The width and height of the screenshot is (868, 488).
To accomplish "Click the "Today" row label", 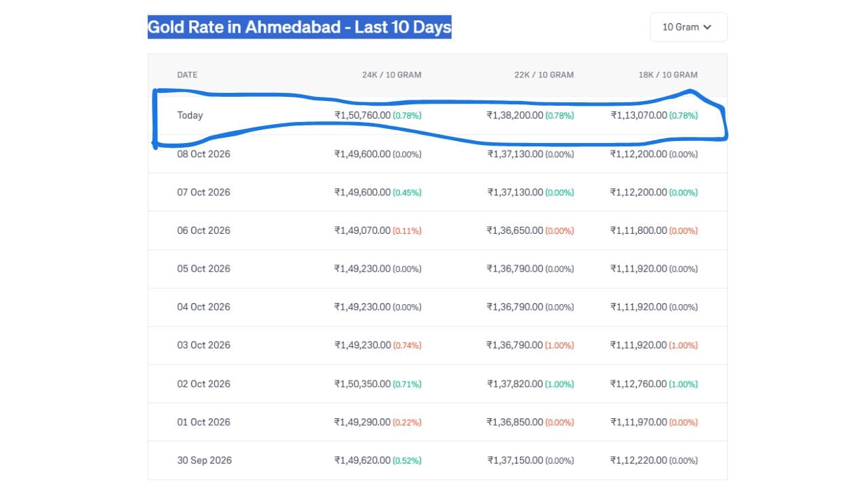I will click(190, 115).
